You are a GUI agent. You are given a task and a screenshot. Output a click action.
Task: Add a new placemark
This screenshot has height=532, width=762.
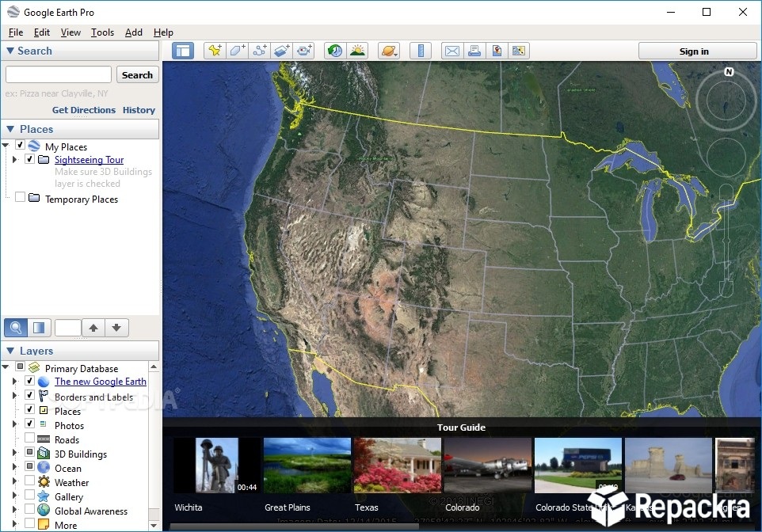click(x=215, y=51)
